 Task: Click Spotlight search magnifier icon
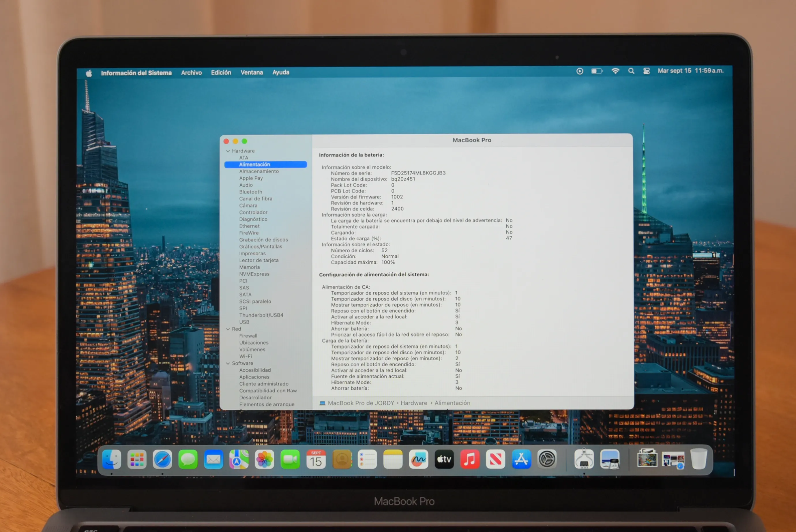click(631, 71)
